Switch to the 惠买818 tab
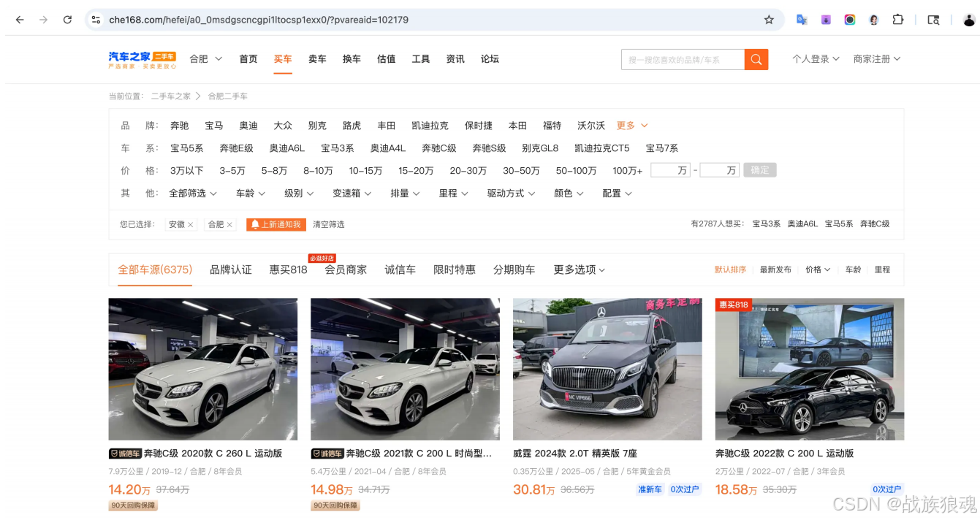Screen dimensions: 980x520 tap(289, 269)
